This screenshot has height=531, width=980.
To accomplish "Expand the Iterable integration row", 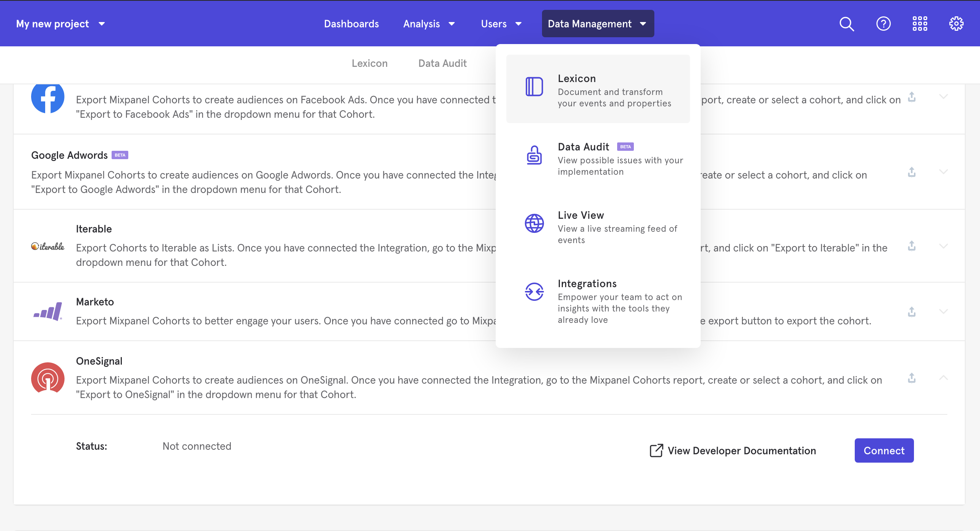I will click(x=943, y=246).
